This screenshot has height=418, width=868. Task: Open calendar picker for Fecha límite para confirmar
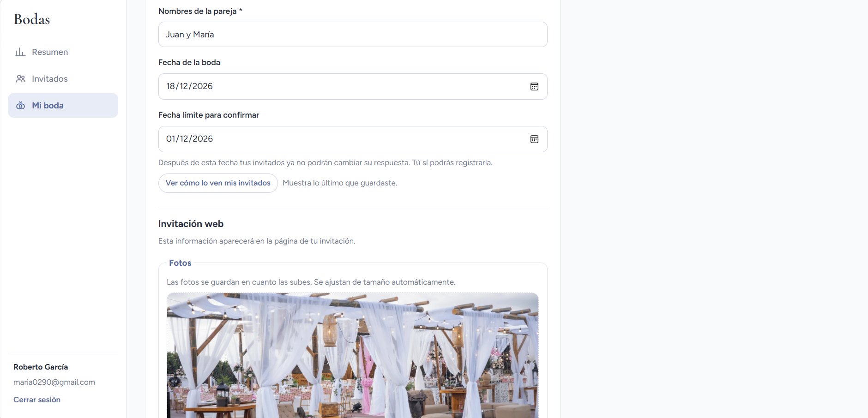pos(534,139)
